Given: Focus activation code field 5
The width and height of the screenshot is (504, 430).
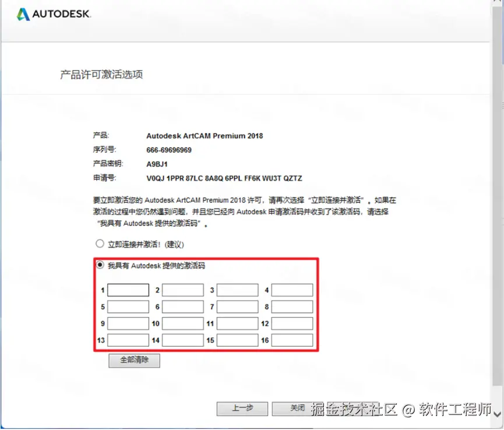Looking at the screenshot, I should [x=128, y=306].
